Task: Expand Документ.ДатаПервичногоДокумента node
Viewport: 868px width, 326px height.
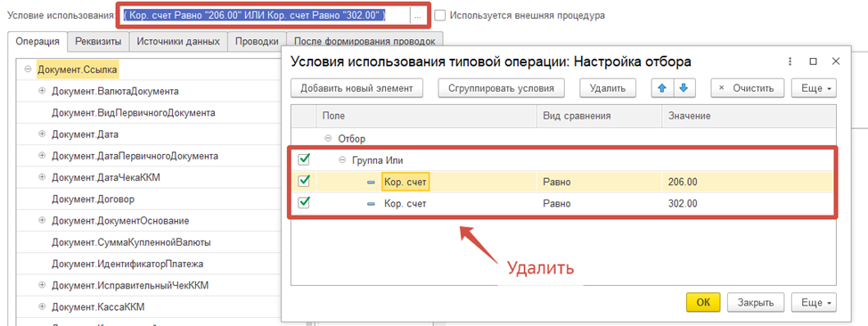Action: pyautogui.click(x=42, y=156)
